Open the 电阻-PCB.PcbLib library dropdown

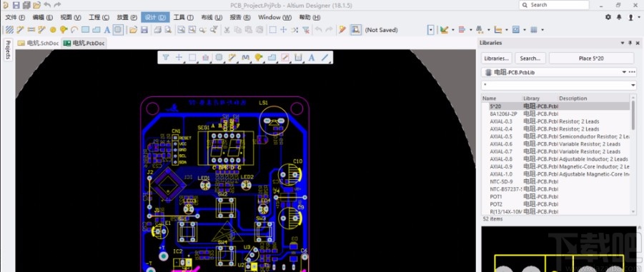pos(624,72)
